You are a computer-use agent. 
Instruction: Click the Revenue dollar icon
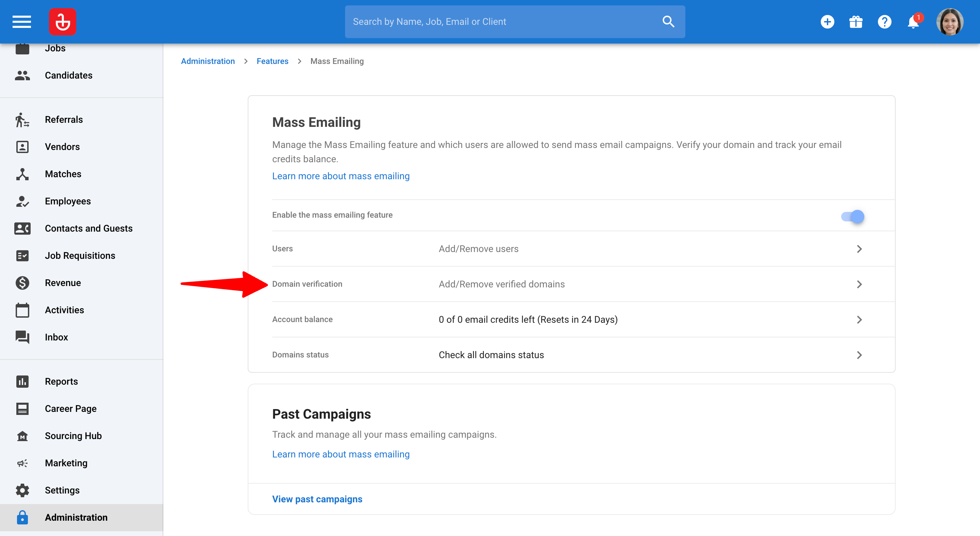(22, 283)
